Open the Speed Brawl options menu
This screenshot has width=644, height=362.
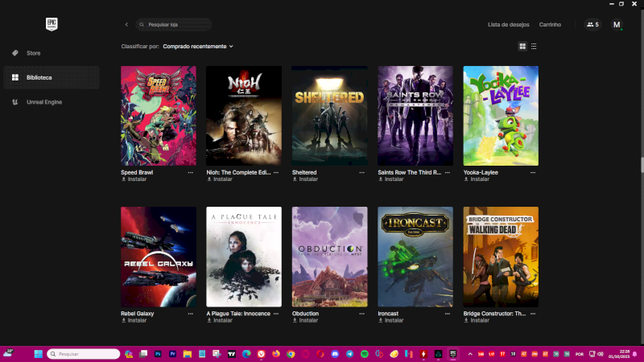[191, 172]
